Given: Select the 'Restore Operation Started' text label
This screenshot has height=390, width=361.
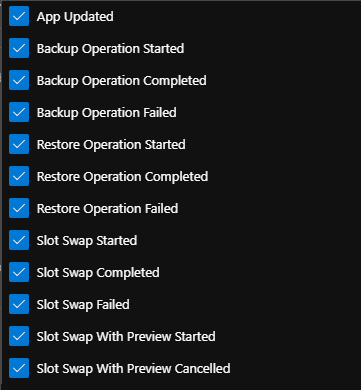Looking at the screenshot, I should (x=111, y=145).
